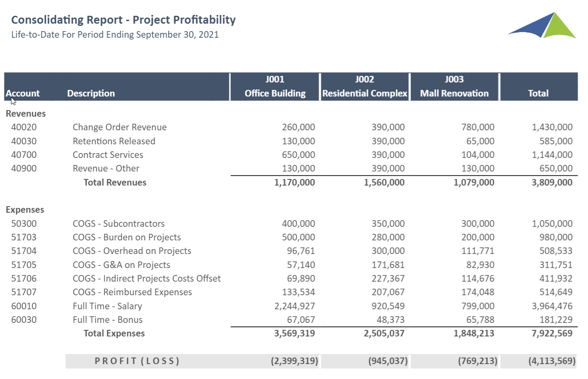588x379 pixels.
Task: Click the Revenue - Other description
Action: [106, 168]
